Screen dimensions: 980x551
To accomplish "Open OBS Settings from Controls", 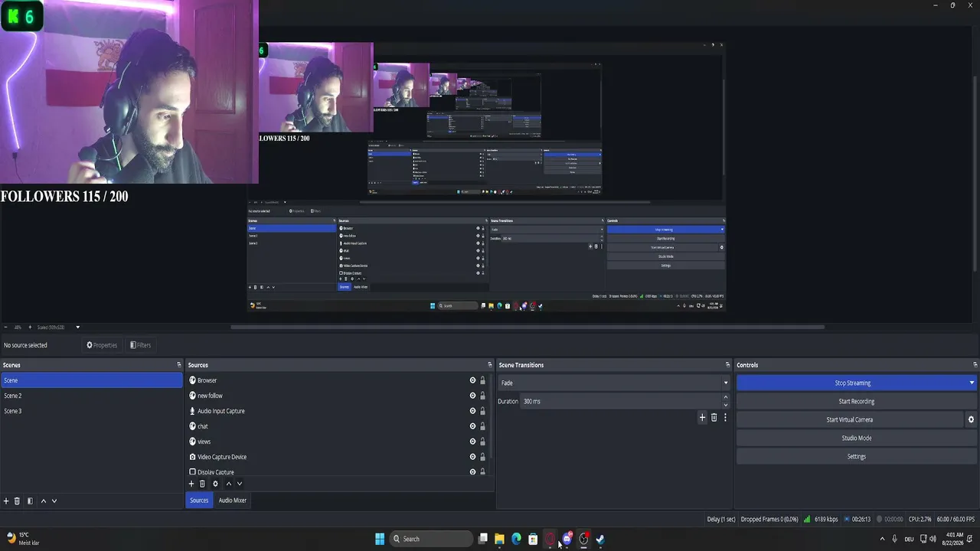I will (857, 456).
